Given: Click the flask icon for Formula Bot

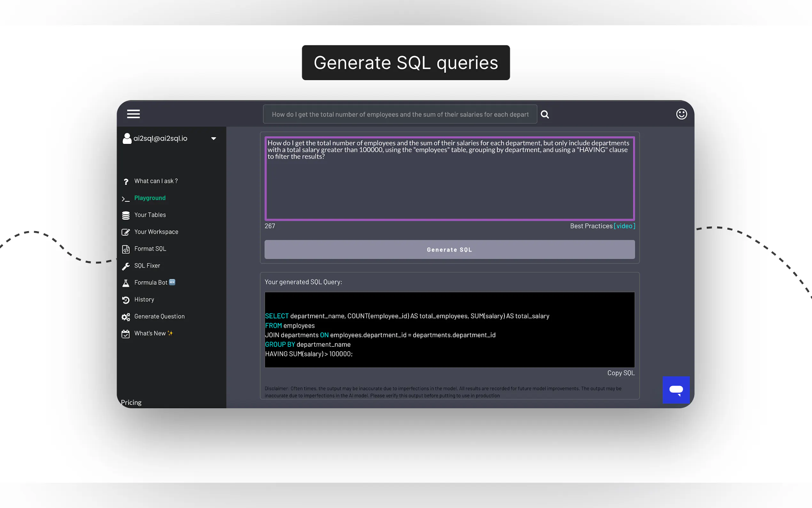Looking at the screenshot, I should [126, 283].
